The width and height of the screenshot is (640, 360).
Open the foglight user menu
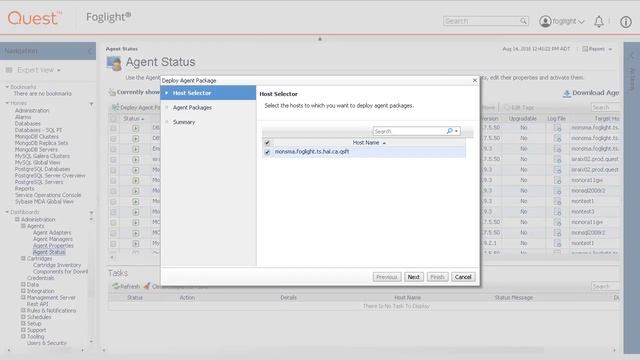[x=562, y=21]
